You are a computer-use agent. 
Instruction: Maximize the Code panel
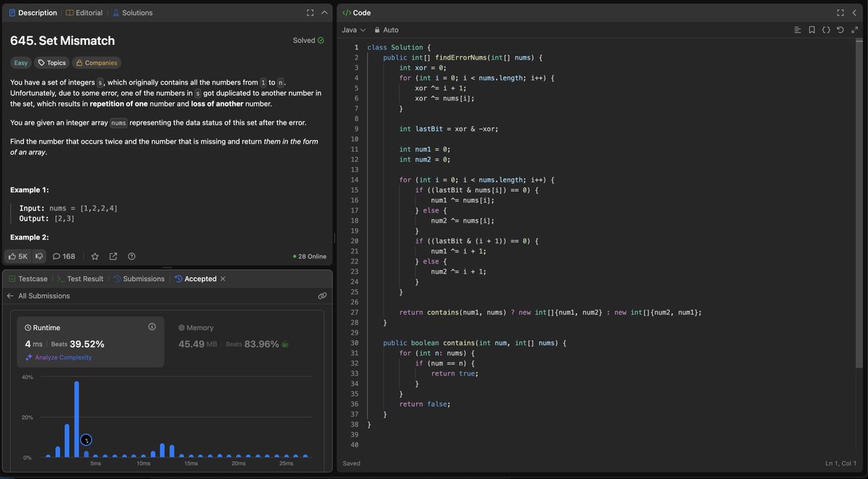pos(841,13)
